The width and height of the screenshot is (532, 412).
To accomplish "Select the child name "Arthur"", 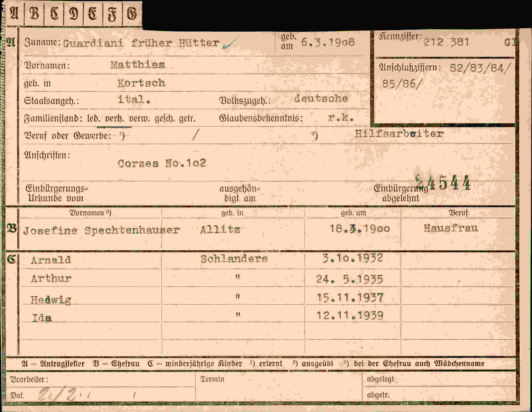I will [x=51, y=278].
